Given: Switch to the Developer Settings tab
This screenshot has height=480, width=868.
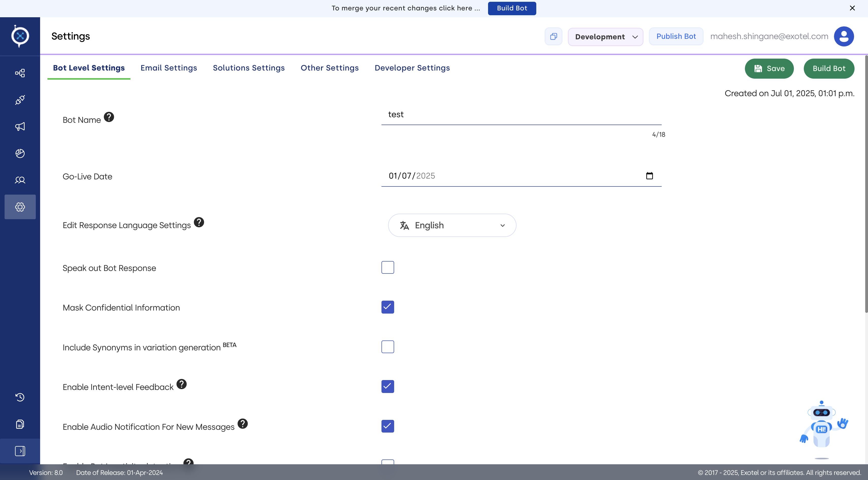Looking at the screenshot, I should click(412, 68).
